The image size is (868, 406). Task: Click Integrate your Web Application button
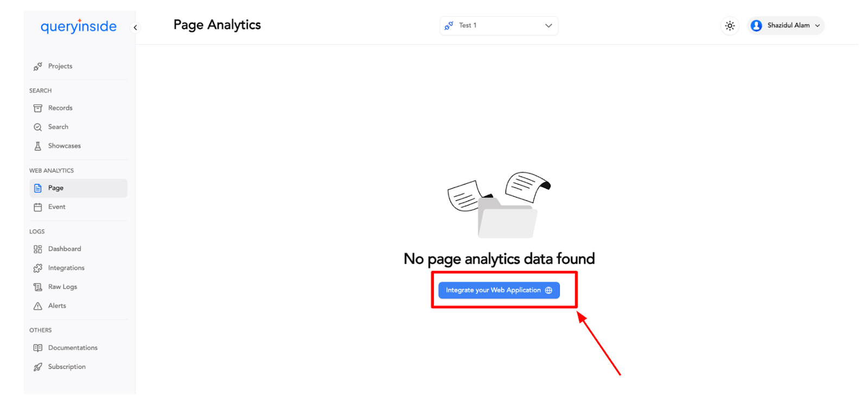(x=499, y=290)
